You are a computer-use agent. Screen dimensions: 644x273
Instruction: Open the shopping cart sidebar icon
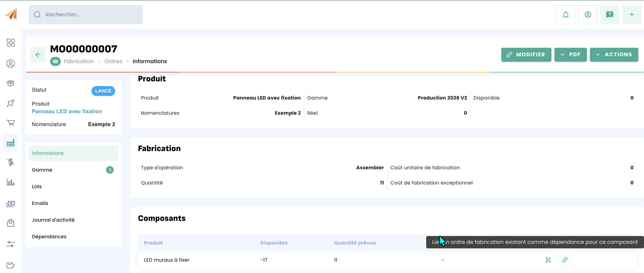tap(10, 123)
